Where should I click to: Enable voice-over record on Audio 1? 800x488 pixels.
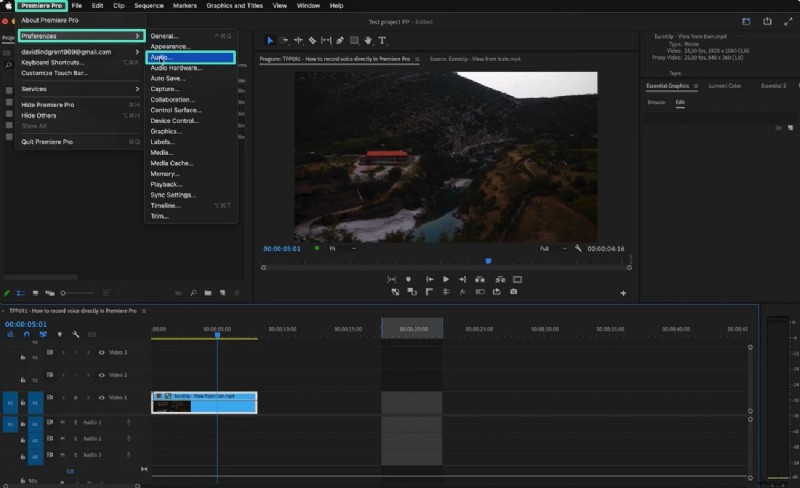click(x=129, y=422)
